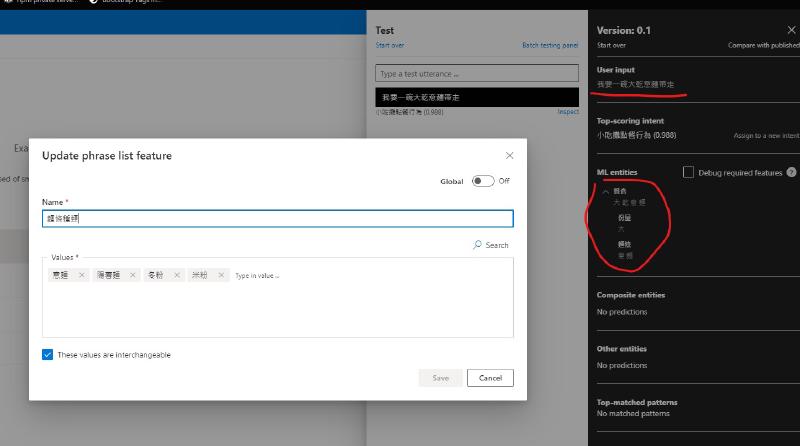Image resolution: width=800 pixels, height=446 pixels.
Task: Toggle the Global switch on
Action: [x=483, y=181]
